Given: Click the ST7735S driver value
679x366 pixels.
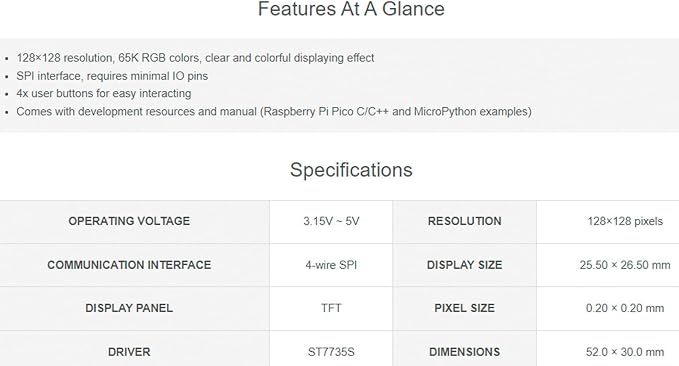Looking at the screenshot, I should (331, 352).
